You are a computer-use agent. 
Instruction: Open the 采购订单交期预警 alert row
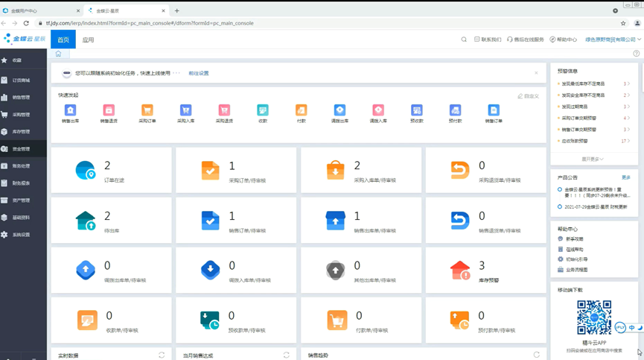click(594, 118)
